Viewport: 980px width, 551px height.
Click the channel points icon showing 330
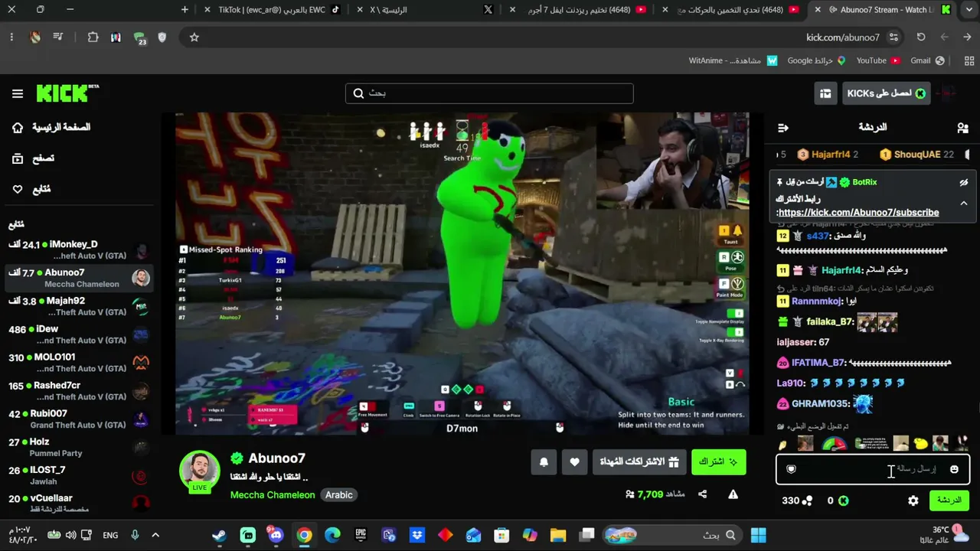[807, 500]
